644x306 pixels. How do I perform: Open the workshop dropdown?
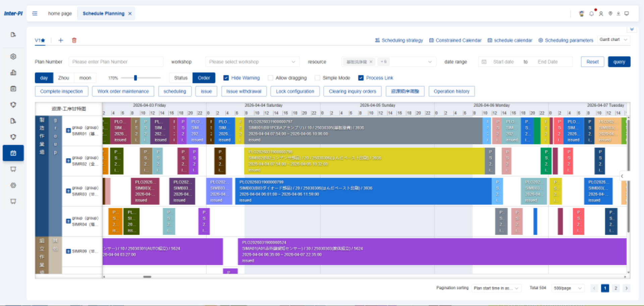click(252, 62)
